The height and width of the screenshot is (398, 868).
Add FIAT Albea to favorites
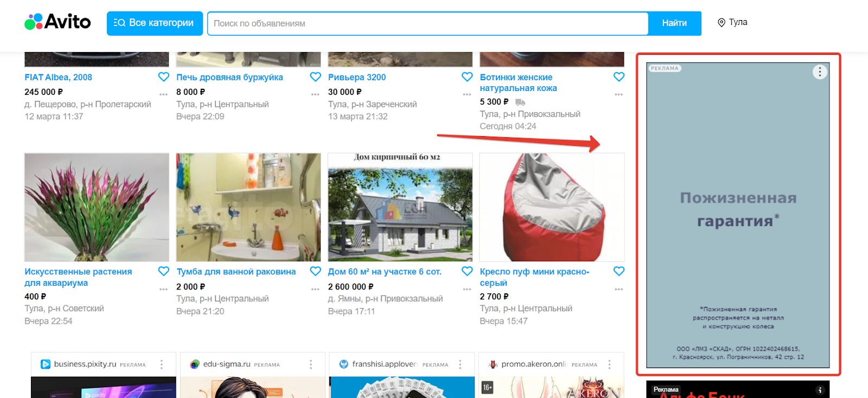click(x=163, y=77)
